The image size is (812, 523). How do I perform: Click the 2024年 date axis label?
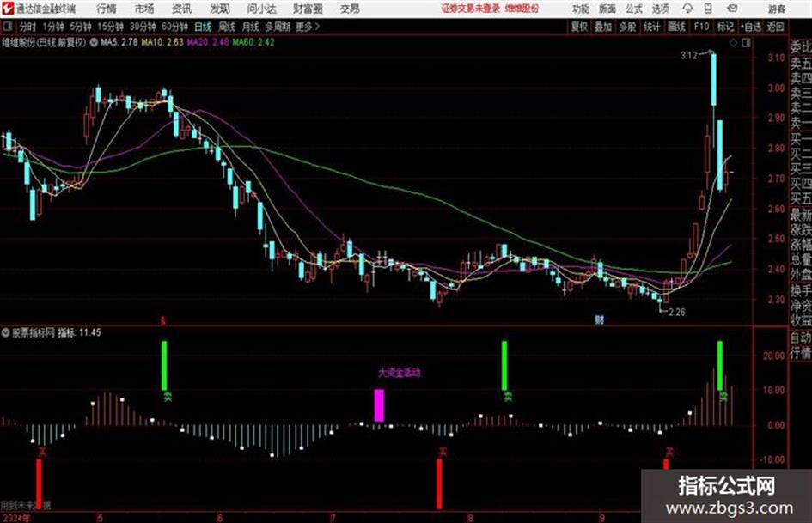pyautogui.click(x=15, y=517)
